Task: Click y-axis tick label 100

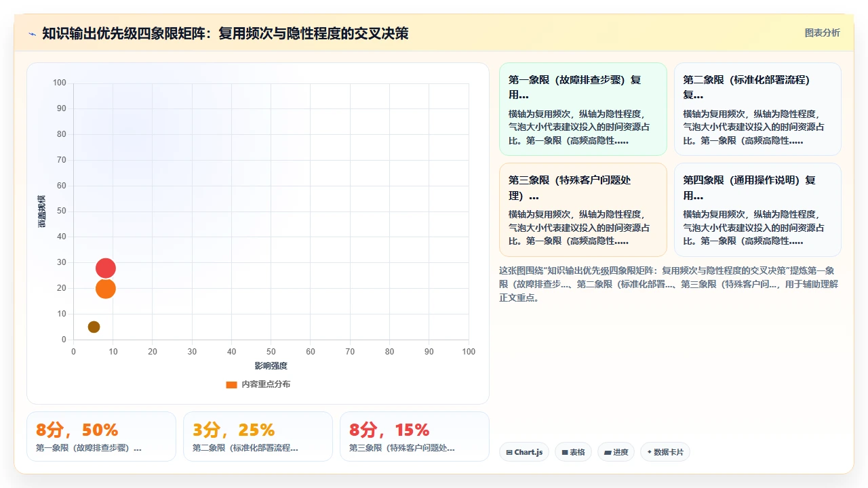Action: pyautogui.click(x=60, y=83)
